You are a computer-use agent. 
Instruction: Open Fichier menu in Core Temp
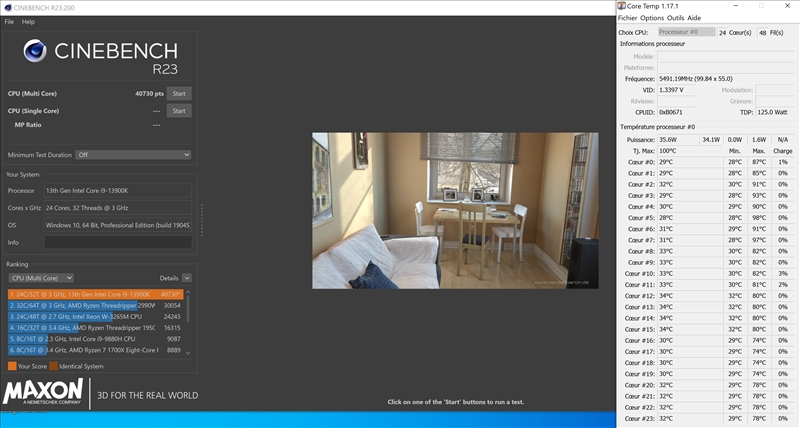pos(628,18)
